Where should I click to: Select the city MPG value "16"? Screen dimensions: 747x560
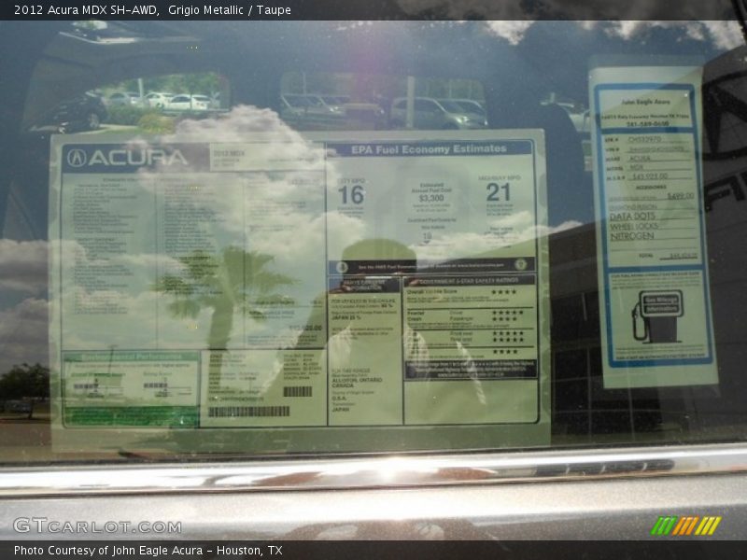pos(351,195)
